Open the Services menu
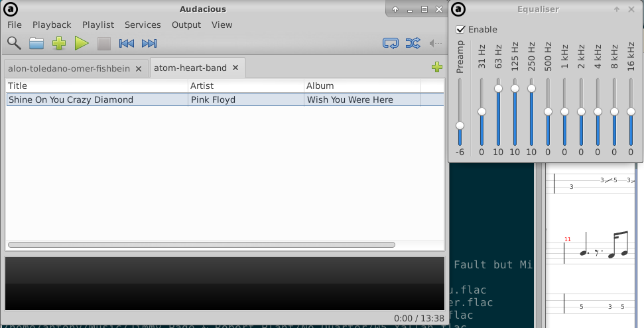 pyautogui.click(x=143, y=25)
